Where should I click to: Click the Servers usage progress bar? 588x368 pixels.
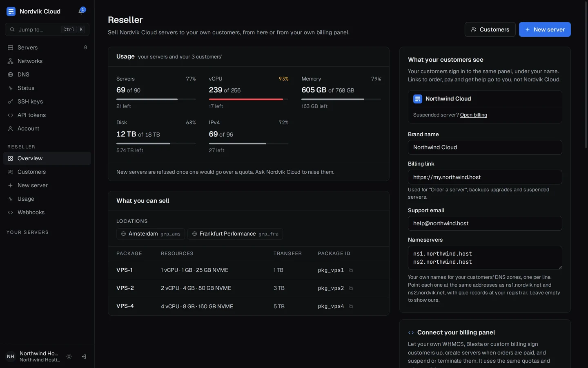(156, 99)
